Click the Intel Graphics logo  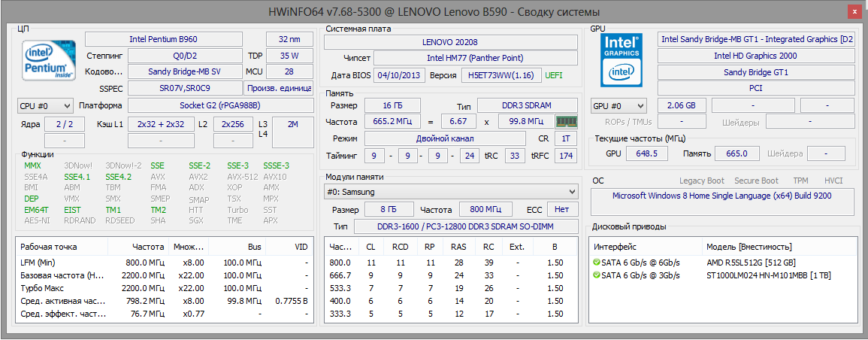coord(621,59)
